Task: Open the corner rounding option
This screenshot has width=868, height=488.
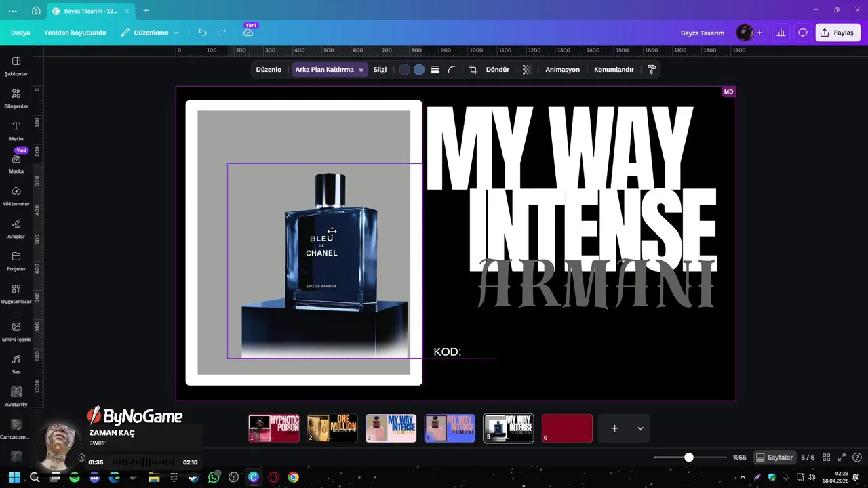Action: coord(452,70)
